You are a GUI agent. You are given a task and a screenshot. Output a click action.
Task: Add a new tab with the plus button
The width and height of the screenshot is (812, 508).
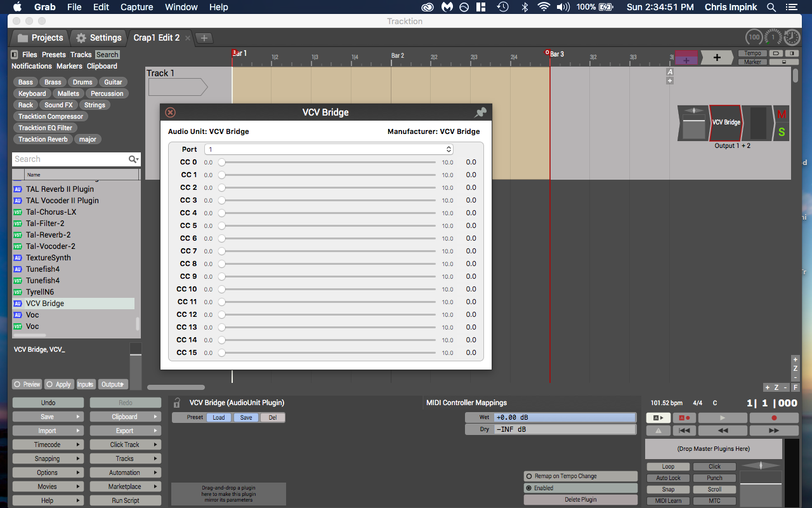pos(204,38)
